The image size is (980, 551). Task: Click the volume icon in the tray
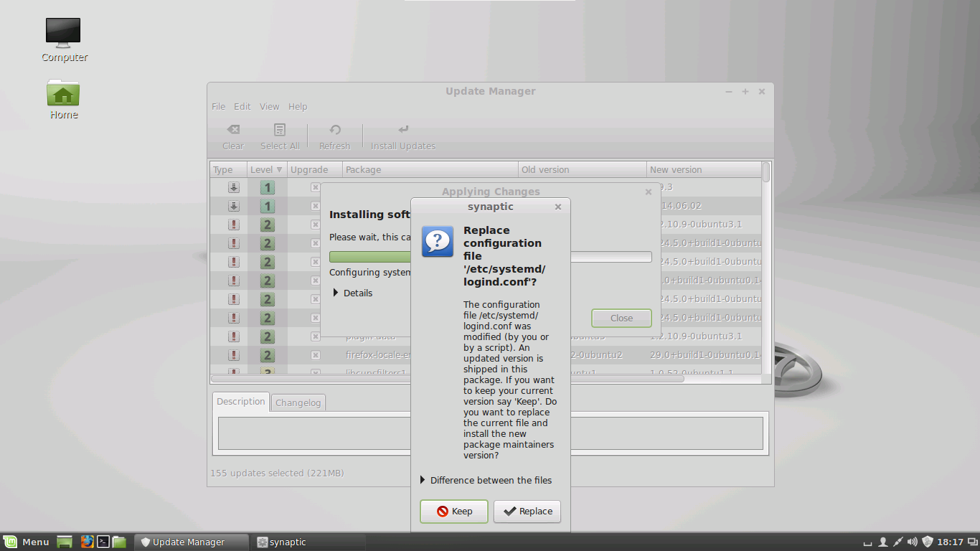[x=913, y=542]
